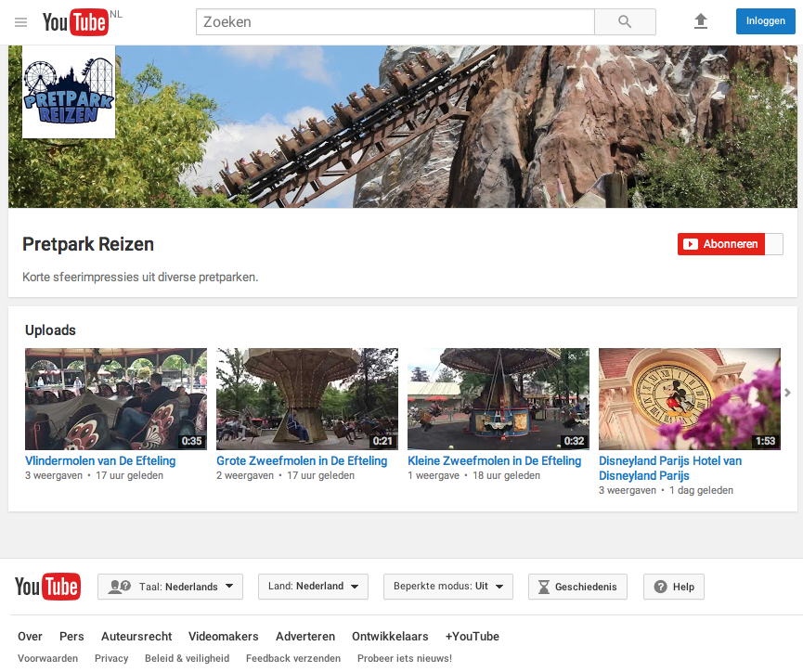Click the search magnifier button
Viewport: 803px width, 672px height.
(625, 21)
